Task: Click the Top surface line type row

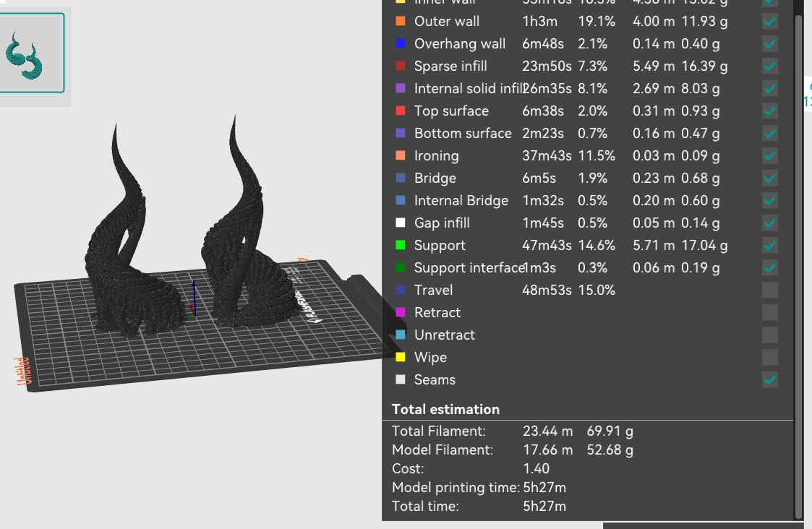Action: point(451,111)
